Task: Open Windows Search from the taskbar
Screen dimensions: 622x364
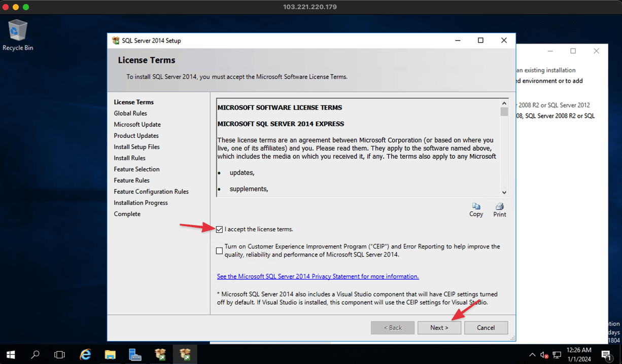Action: pyautogui.click(x=35, y=354)
